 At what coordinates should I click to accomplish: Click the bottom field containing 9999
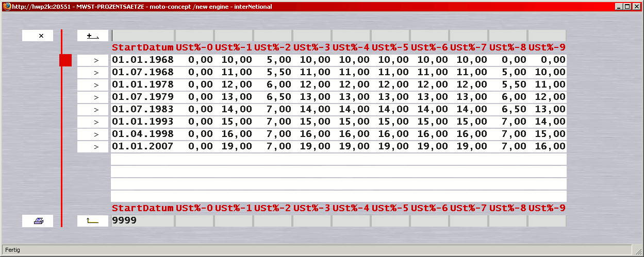pos(143,221)
